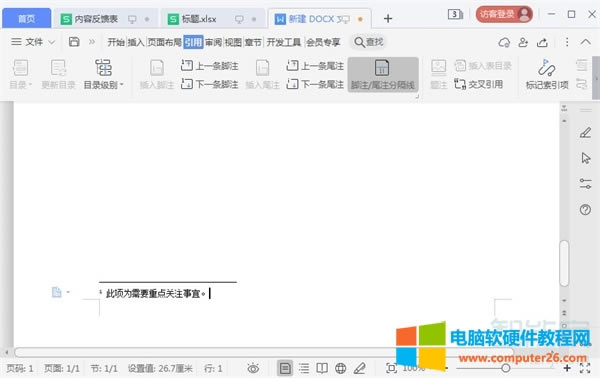Open the 插入 ribbon tab
Viewport: 600px width, 378px height.
click(x=135, y=42)
